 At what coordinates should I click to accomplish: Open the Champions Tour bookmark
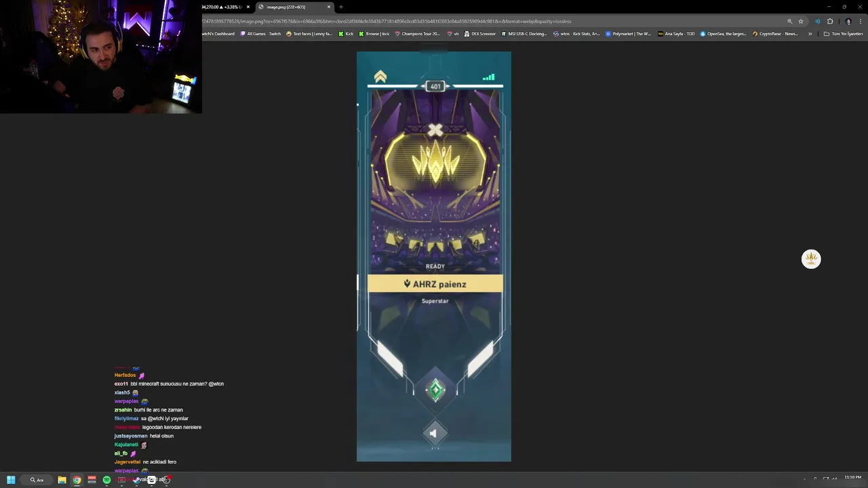pos(418,34)
